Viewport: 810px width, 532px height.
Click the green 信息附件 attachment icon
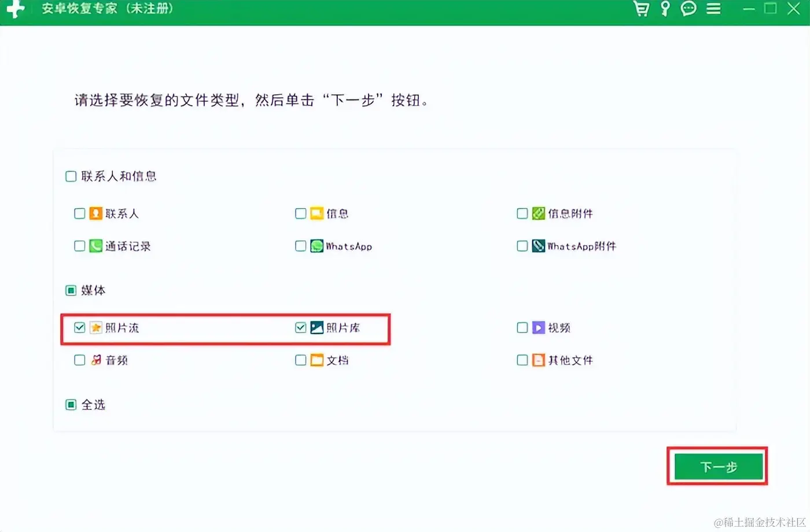539,213
